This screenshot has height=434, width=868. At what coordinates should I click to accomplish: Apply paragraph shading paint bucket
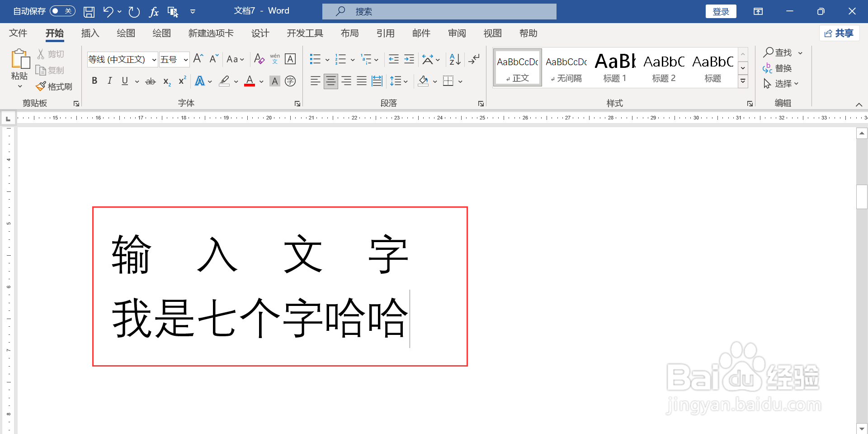tap(423, 81)
